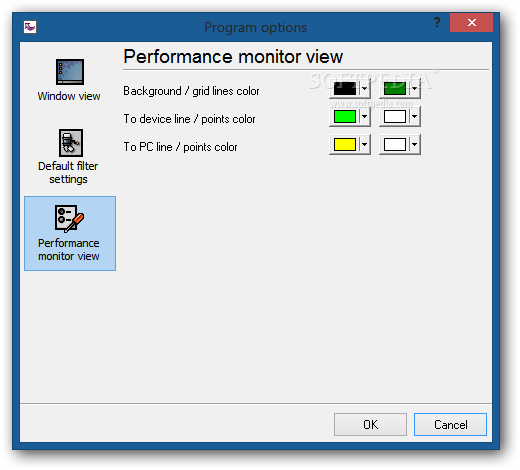Open the Window view settings icon
Viewport: 520px width, 470px height.
click(x=70, y=72)
